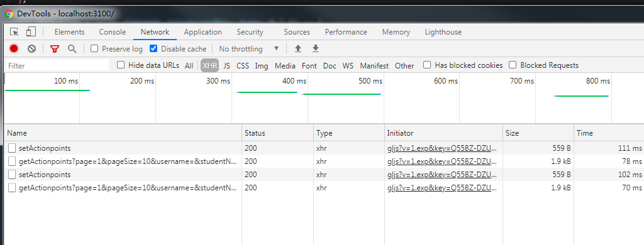Open the Performance tab
Image resolution: width=644 pixels, height=245 pixels.
tap(346, 32)
